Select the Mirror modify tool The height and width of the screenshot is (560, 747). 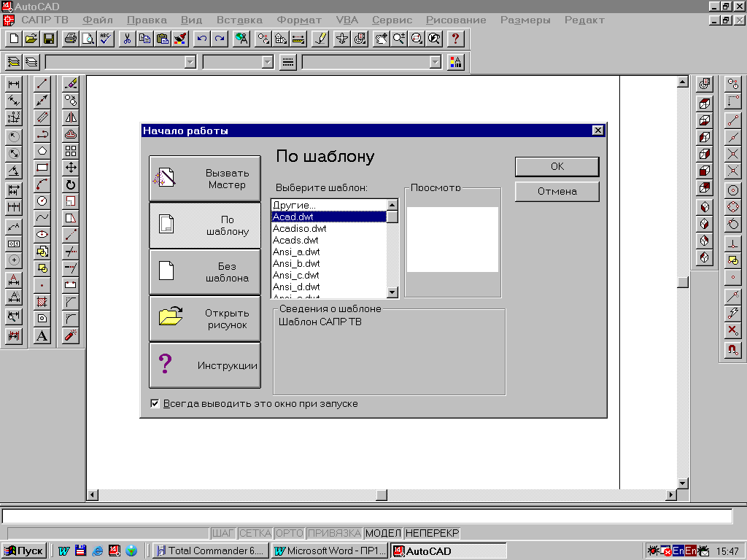(x=71, y=117)
